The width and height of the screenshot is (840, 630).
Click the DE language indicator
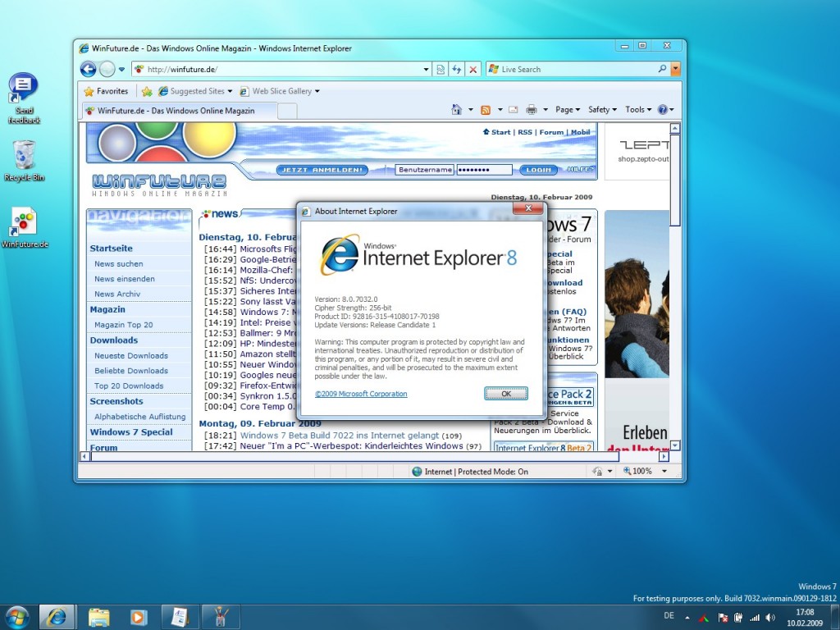(669, 616)
